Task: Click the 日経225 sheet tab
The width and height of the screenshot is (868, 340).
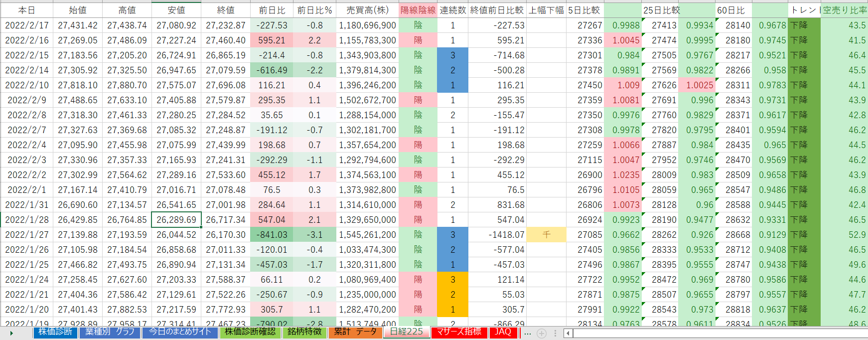Action: click(x=407, y=332)
